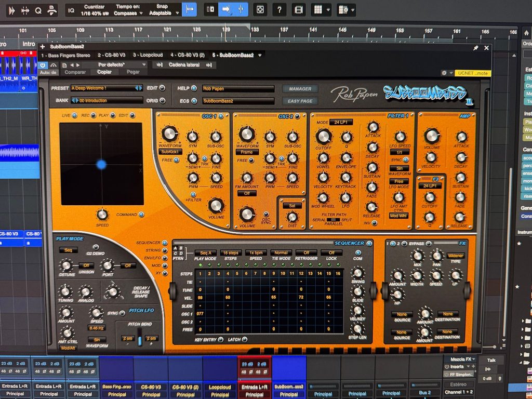Click the automation mode curve icon

click(54, 65)
